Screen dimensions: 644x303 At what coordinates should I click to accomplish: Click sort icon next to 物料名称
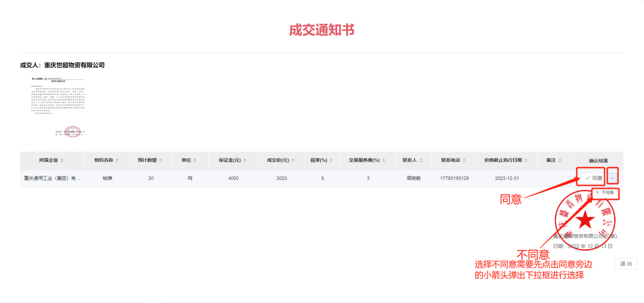point(117,161)
